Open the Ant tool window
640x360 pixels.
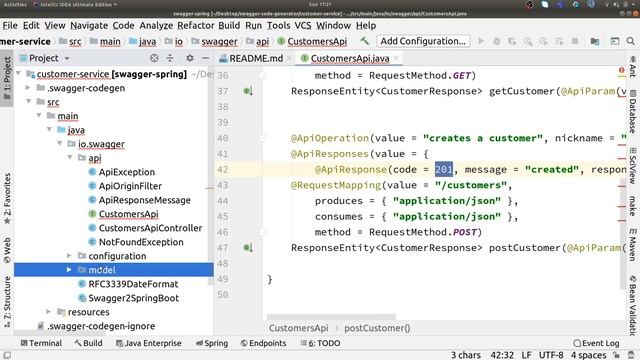[x=633, y=67]
